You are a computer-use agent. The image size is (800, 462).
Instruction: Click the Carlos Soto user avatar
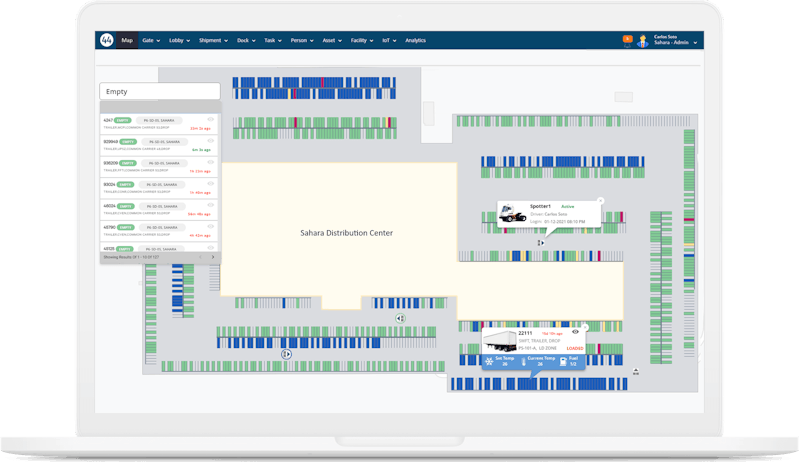tap(643, 41)
